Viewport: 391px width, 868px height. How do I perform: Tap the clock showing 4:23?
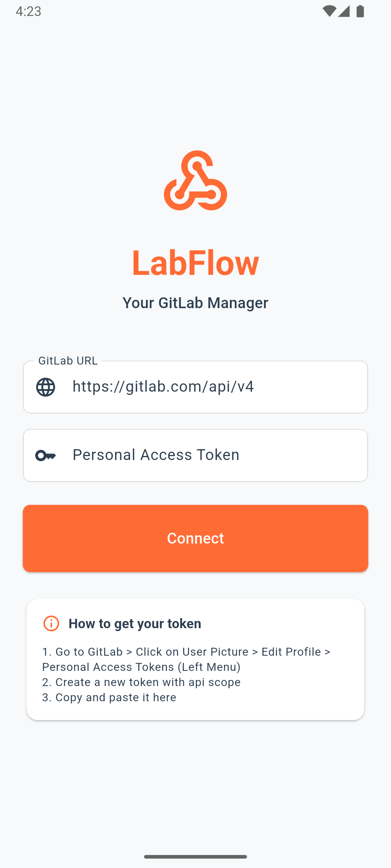point(28,12)
